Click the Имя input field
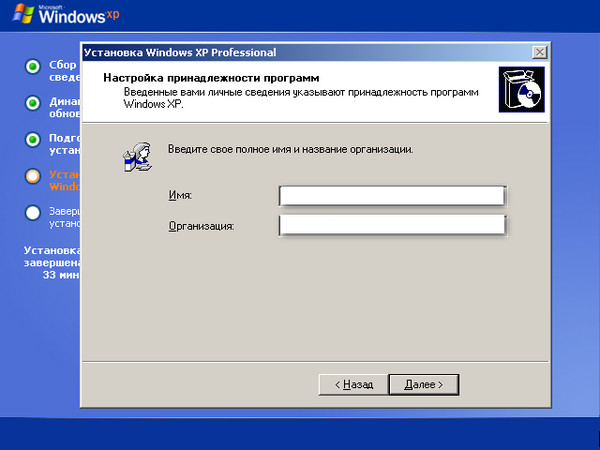The width and height of the screenshot is (600, 450). (393, 196)
